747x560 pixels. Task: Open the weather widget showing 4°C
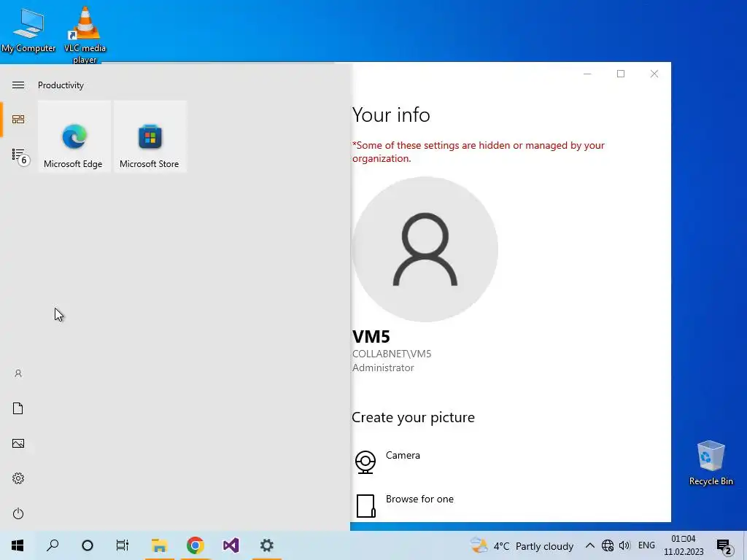522,545
